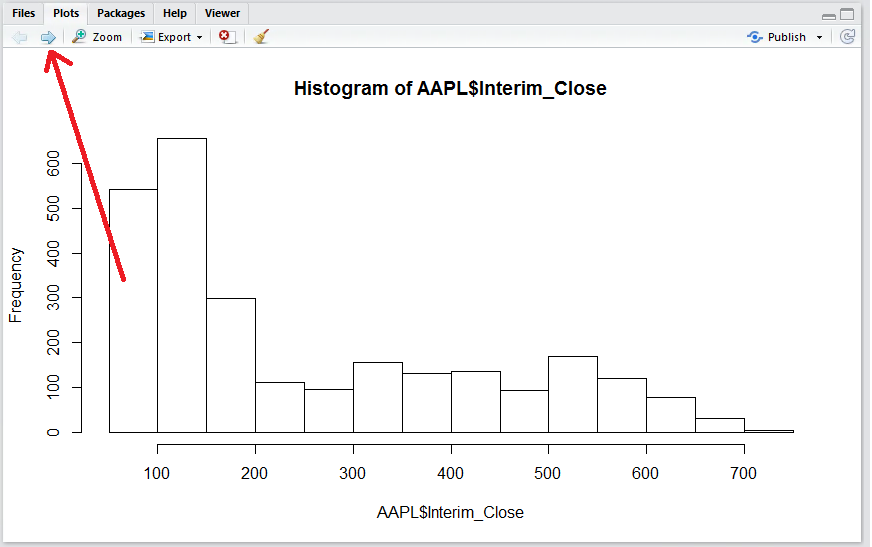This screenshot has width=872, height=547.
Task: Expand the Publish dropdown arrow
Action: tap(819, 38)
